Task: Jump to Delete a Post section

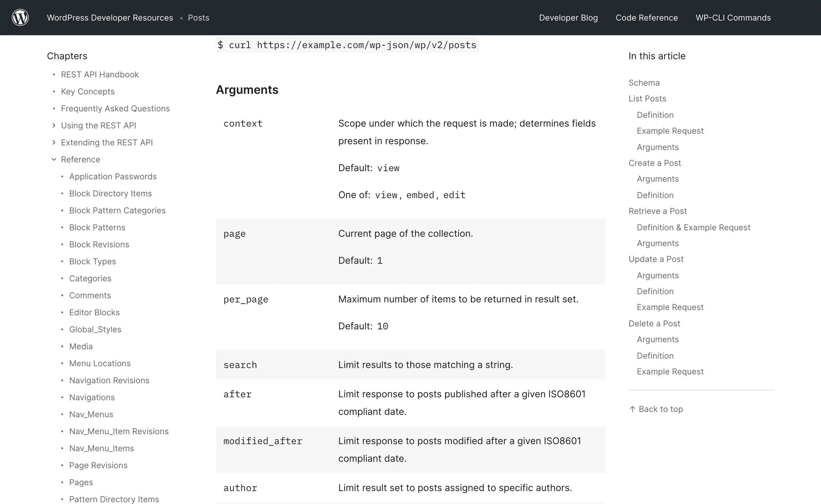Action: pos(654,324)
